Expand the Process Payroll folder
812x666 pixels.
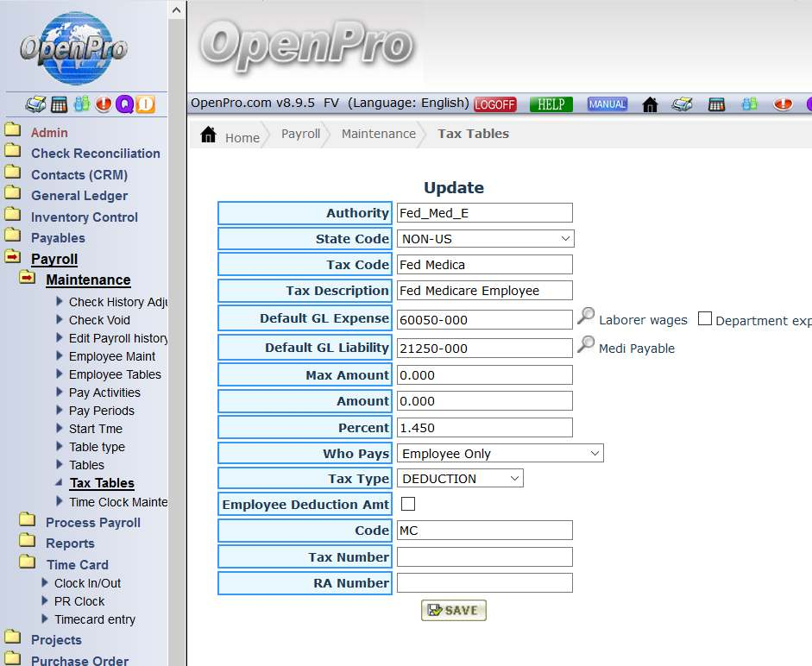92,522
